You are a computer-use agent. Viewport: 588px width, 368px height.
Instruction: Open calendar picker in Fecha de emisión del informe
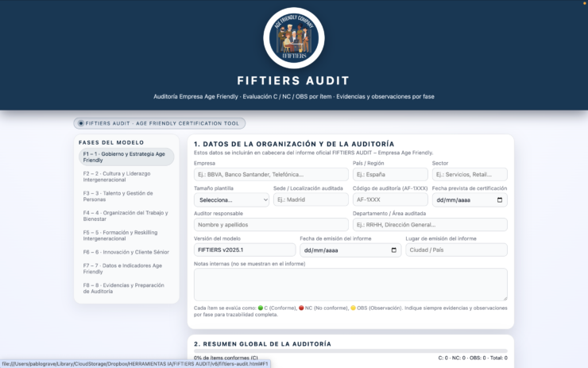click(394, 250)
